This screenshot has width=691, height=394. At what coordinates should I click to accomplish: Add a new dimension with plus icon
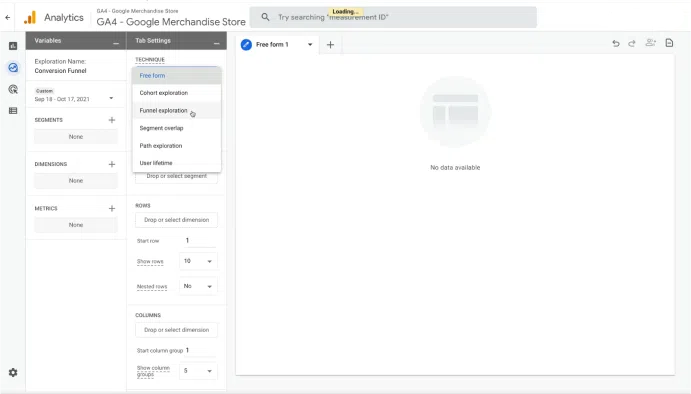click(x=112, y=164)
